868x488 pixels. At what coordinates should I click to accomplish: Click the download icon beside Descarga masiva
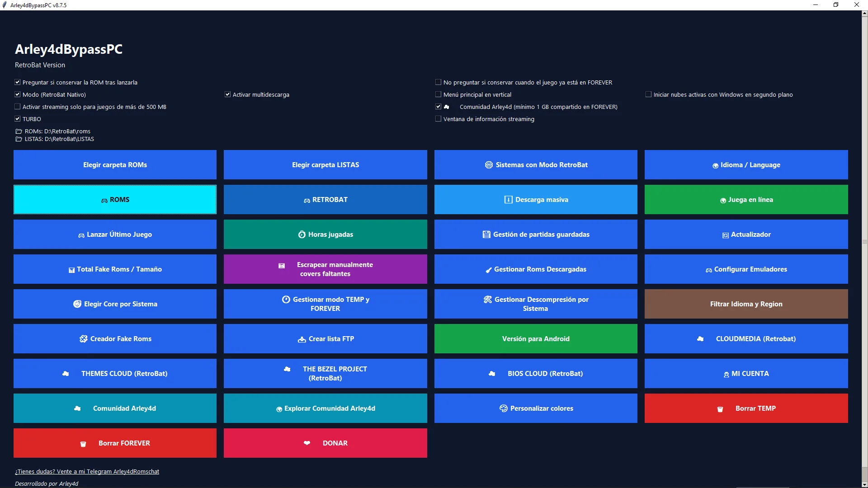click(509, 200)
